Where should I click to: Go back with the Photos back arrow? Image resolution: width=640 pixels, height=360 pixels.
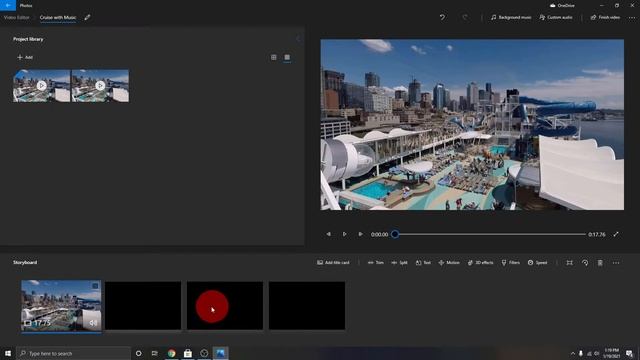pyautogui.click(x=8, y=5)
